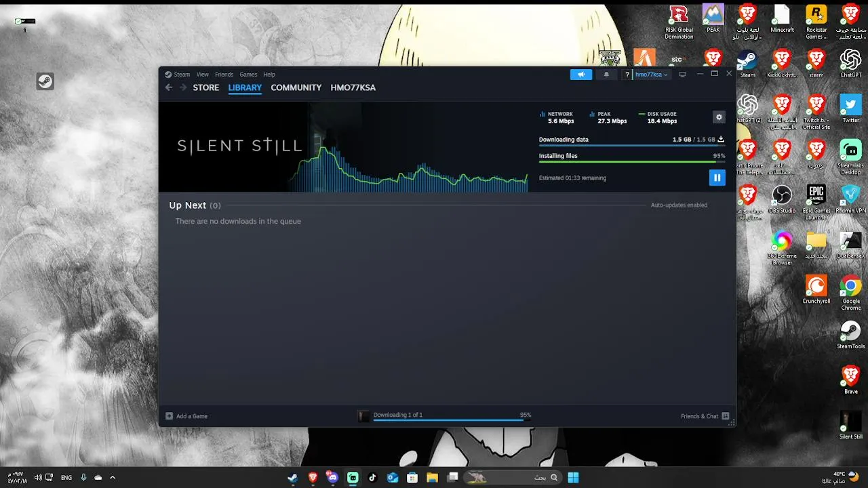The image size is (868, 488).
Task: Click the taskbar search box
Action: pyautogui.click(x=513, y=477)
